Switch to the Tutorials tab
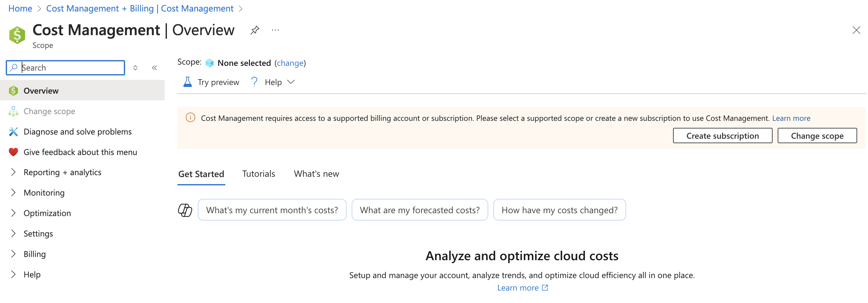Viewport: 868px width, 303px height. (258, 174)
